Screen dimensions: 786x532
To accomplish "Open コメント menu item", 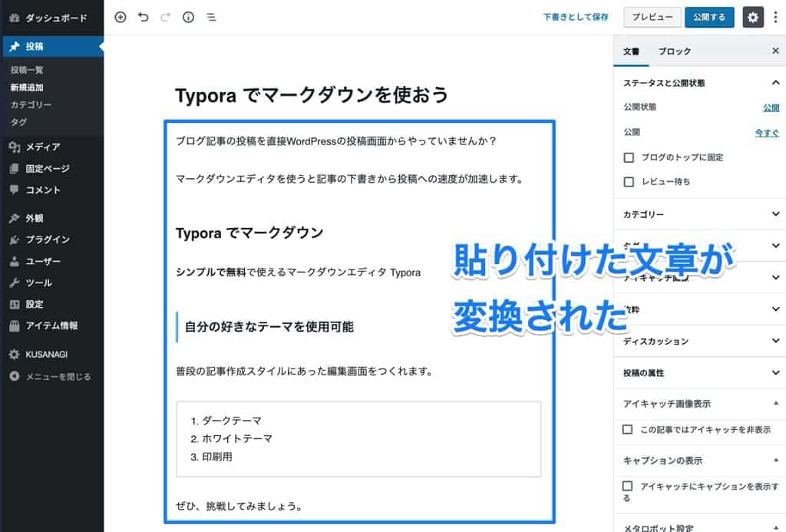I will tap(51, 190).
